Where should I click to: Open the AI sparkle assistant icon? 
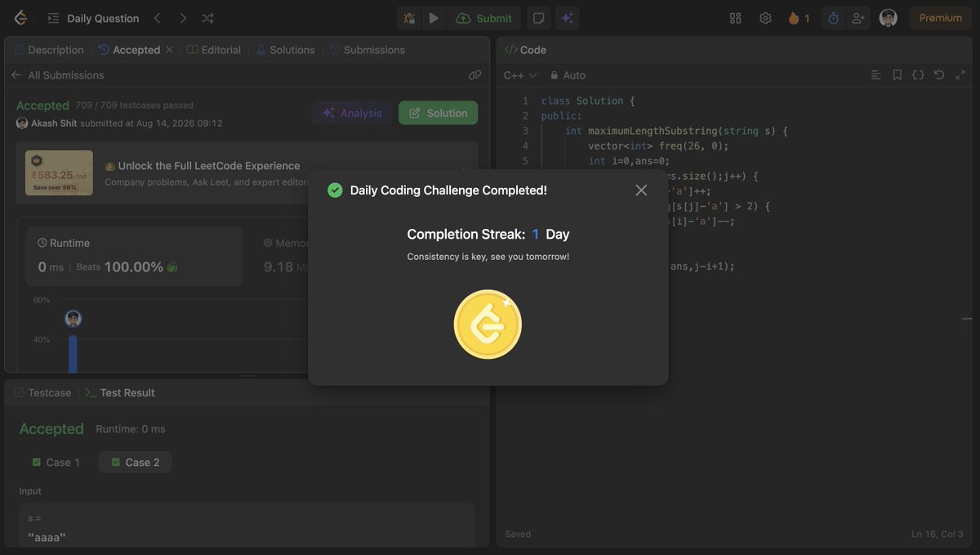pos(567,18)
